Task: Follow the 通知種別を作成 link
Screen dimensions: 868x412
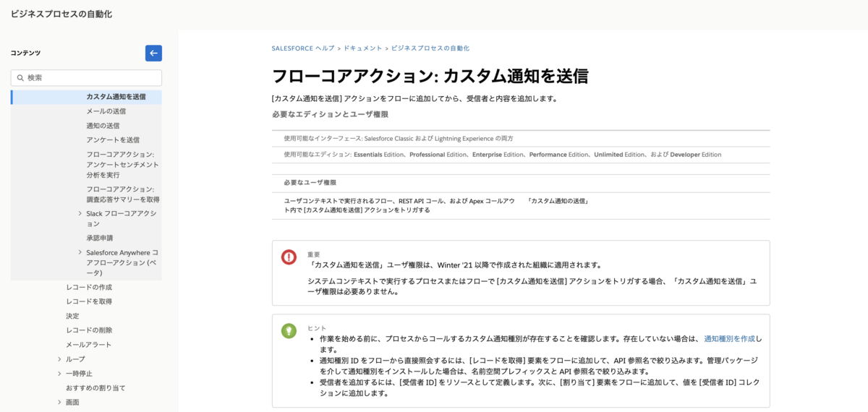Action: click(x=730, y=338)
